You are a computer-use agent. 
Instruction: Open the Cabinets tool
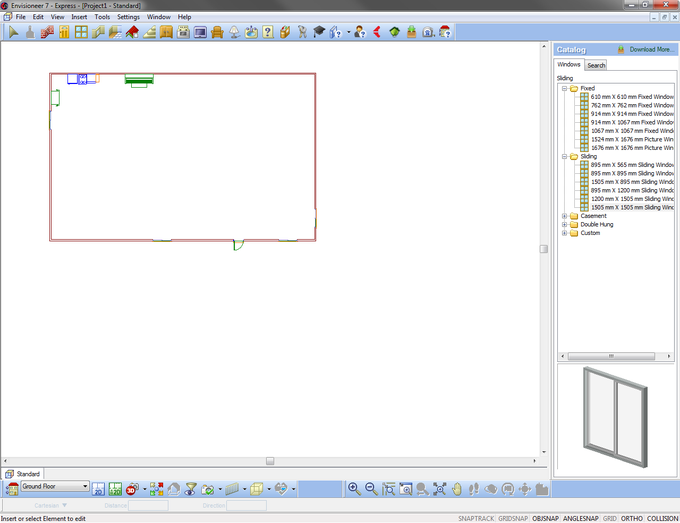166,32
